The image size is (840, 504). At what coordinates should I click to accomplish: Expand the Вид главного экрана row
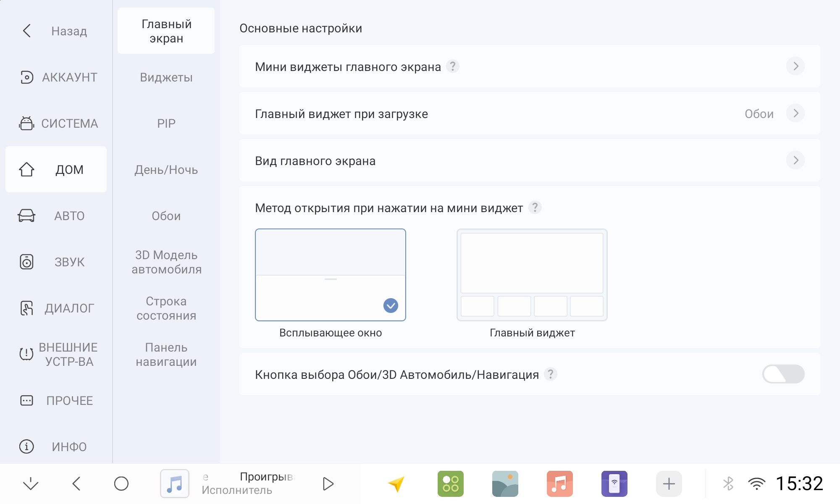[x=530, y=160]
